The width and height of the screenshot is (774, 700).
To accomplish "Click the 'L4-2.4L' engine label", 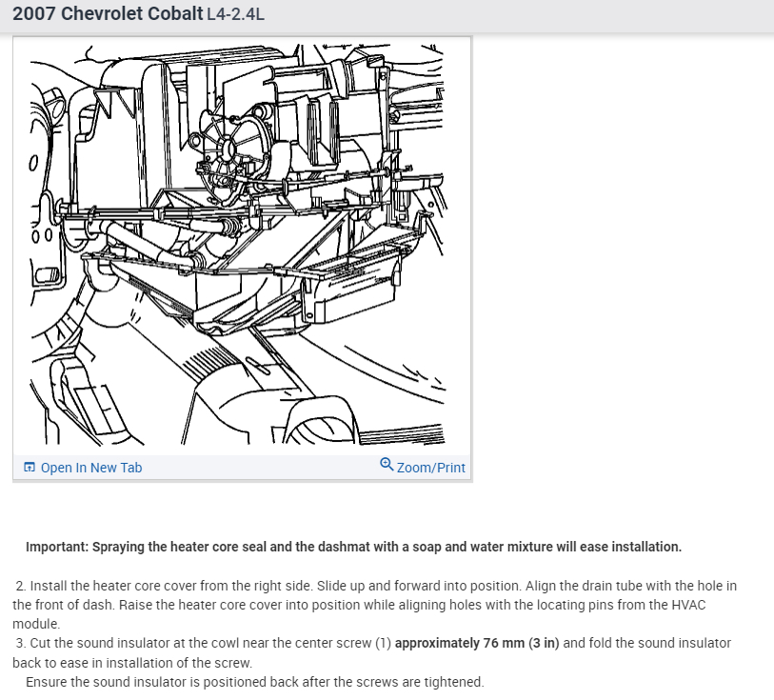I will point(235,14).
